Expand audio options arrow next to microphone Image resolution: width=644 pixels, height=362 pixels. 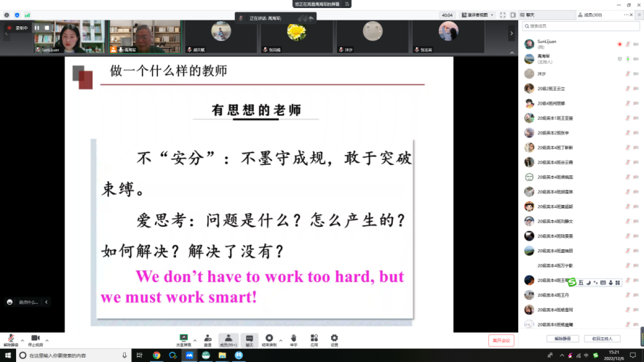point(23,339)
